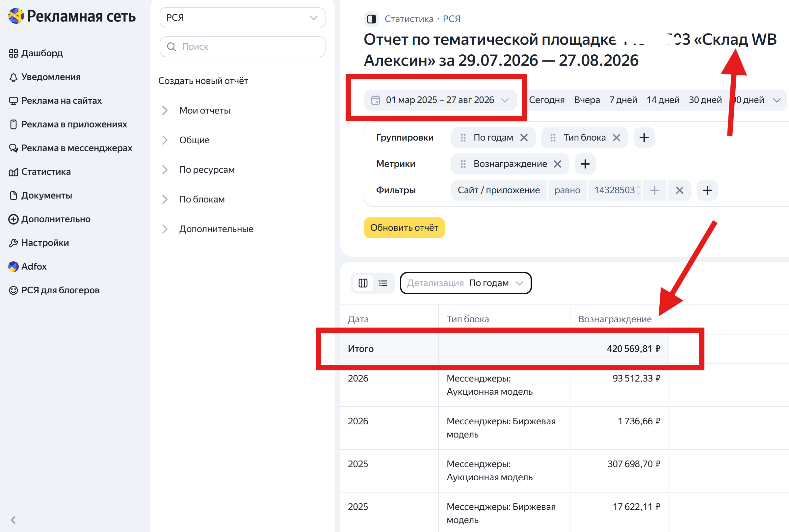Delete the Сайт / приложение filter
789x532 pixels.
pos(679,190)
